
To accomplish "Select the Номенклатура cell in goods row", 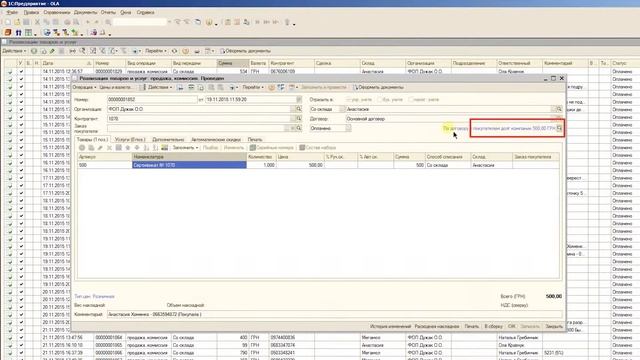I will pyautogui.click(x=189, y=165).
